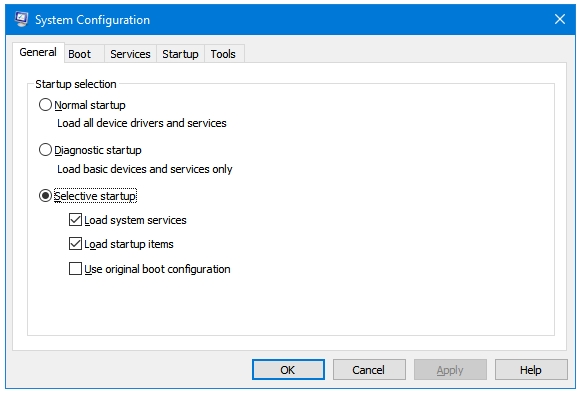Click the System Configuration title text
585x395 pixels.
(x=93, y=20)
